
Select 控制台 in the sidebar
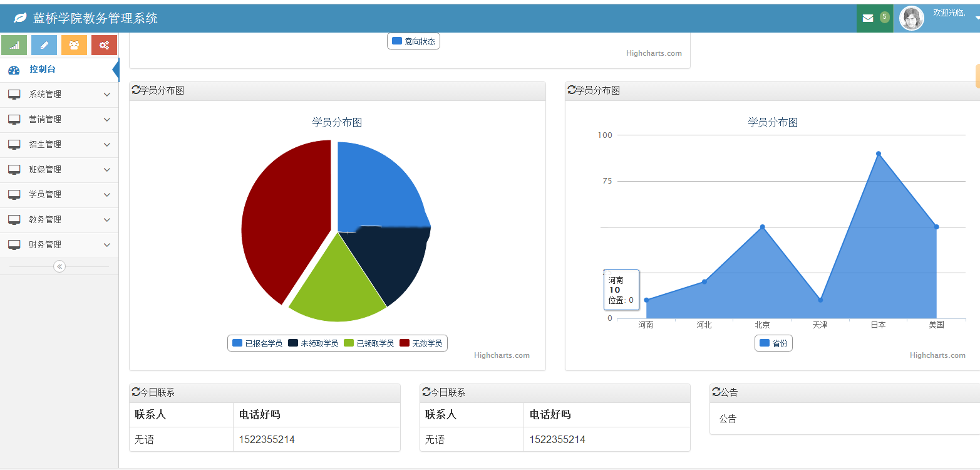59,70
